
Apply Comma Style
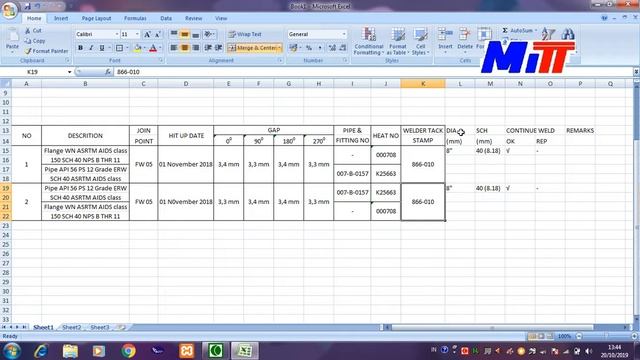tap(320, 48)
